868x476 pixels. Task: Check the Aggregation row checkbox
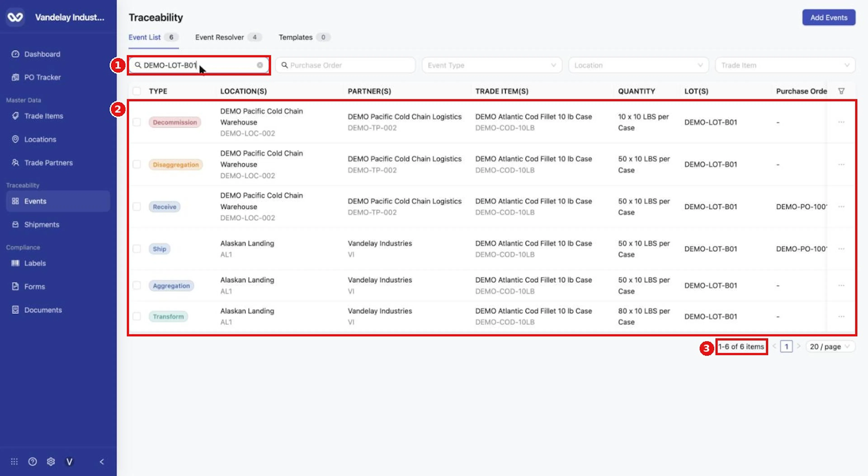pos(137,285)
